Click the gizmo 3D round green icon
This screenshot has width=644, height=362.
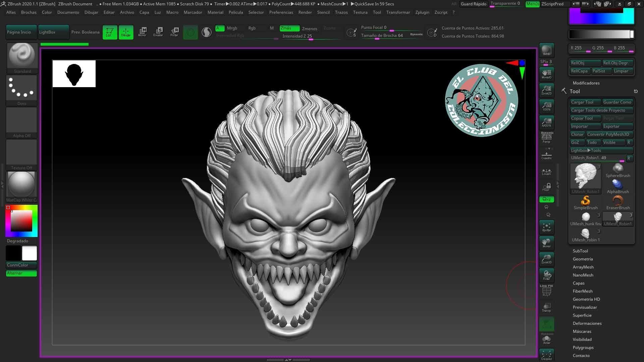click(x=190, y=32)
